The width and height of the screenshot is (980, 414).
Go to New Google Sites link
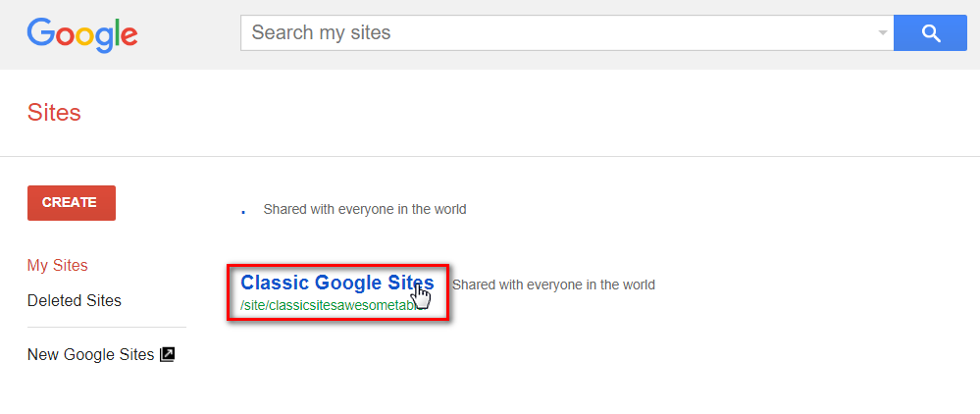coord(90,354)
